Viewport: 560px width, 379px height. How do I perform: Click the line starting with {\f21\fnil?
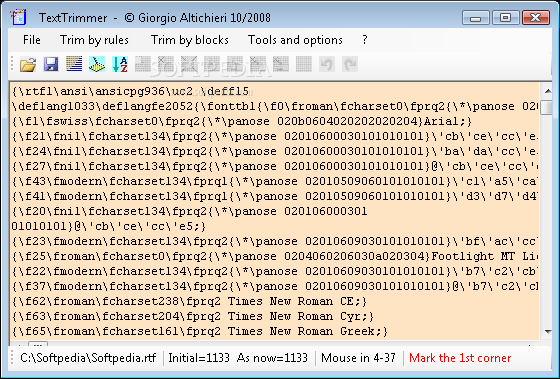point(274,136)
